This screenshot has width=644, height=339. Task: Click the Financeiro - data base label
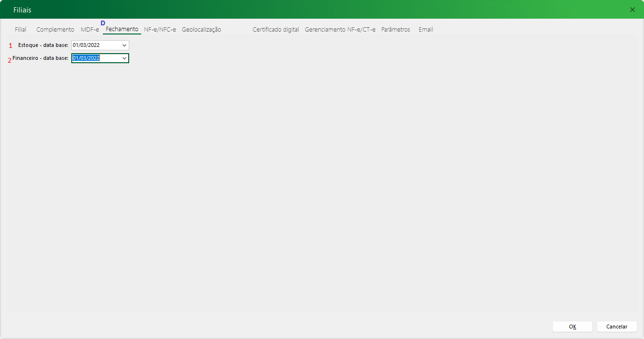tap(40, 58)
